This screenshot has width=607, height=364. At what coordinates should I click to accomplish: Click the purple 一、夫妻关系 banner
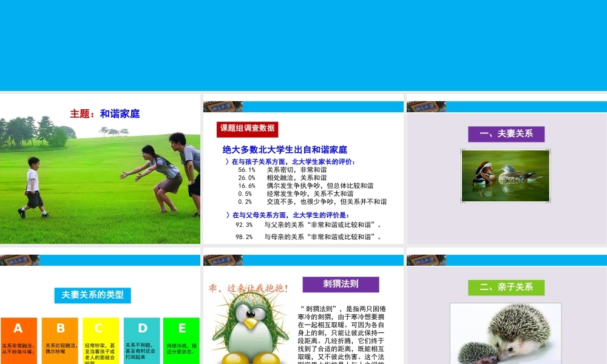[506, 134]
